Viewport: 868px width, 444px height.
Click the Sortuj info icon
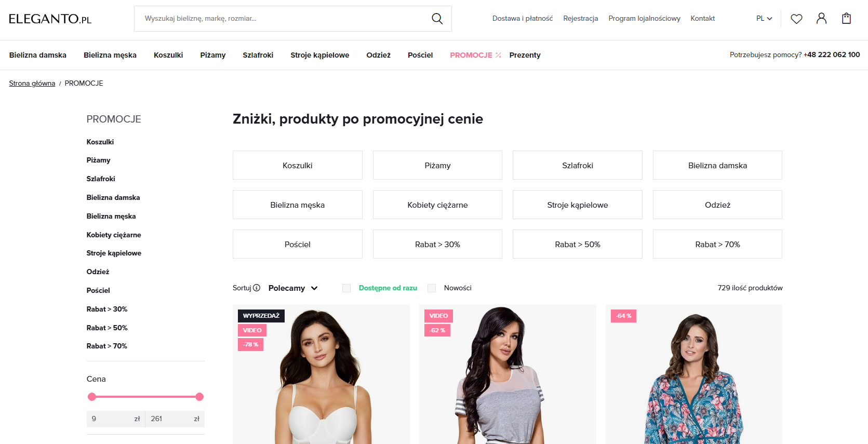click(257, 288)
